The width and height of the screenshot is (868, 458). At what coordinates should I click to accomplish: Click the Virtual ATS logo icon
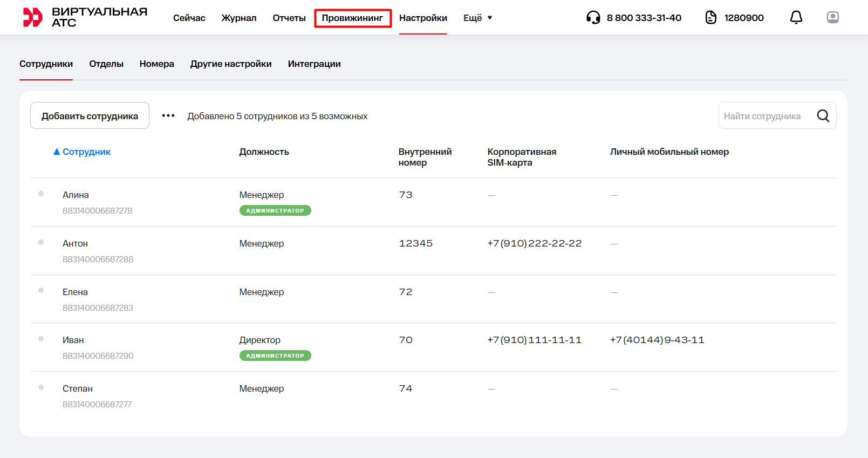click(32, 17)
